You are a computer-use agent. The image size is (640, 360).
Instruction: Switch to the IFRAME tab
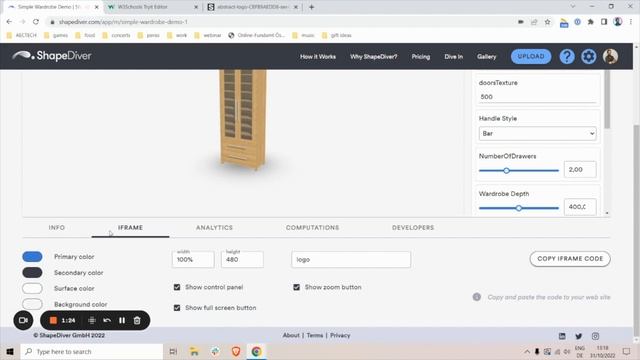130,227
